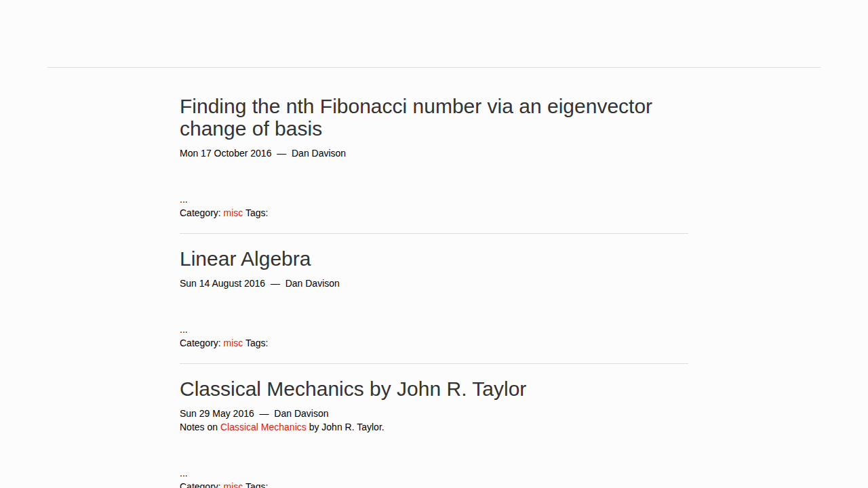Screen dimensions: 868x488
Task: Click author Dan Davison on the Linear Algebra post
Action: coord(313,283)
